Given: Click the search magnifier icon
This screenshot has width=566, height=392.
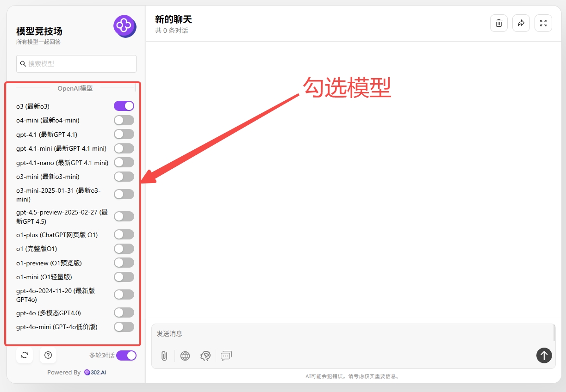Looking at the screenshot, I should [x=23, y=64].
